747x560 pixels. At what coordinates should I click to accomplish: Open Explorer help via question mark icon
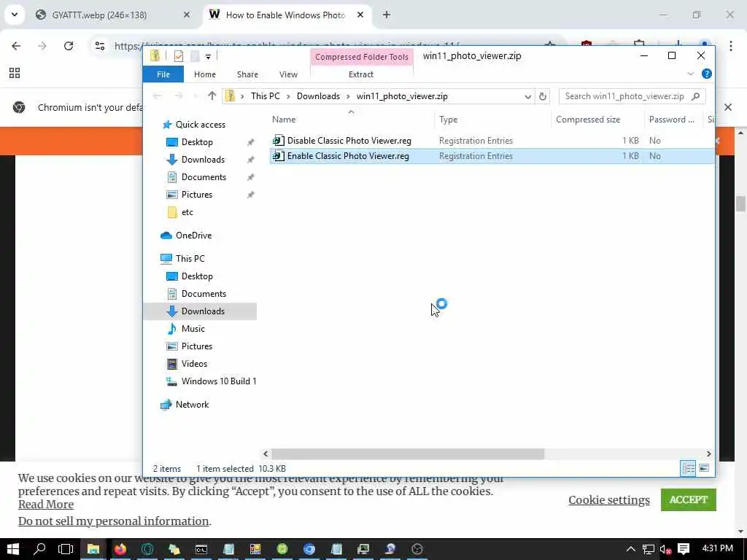(706, 74)
